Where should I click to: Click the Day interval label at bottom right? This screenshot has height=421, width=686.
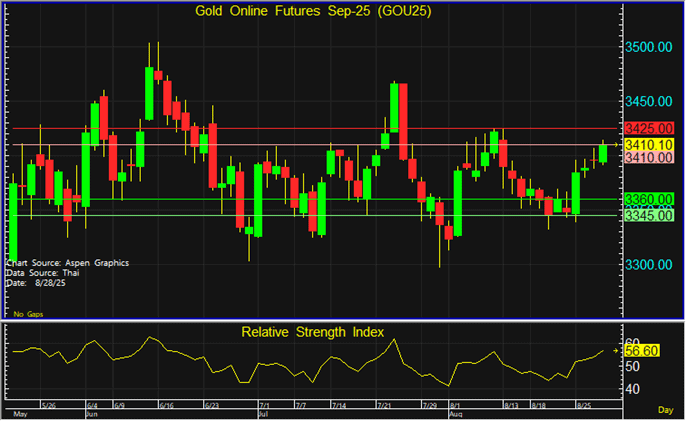click(x=665, y=411)
